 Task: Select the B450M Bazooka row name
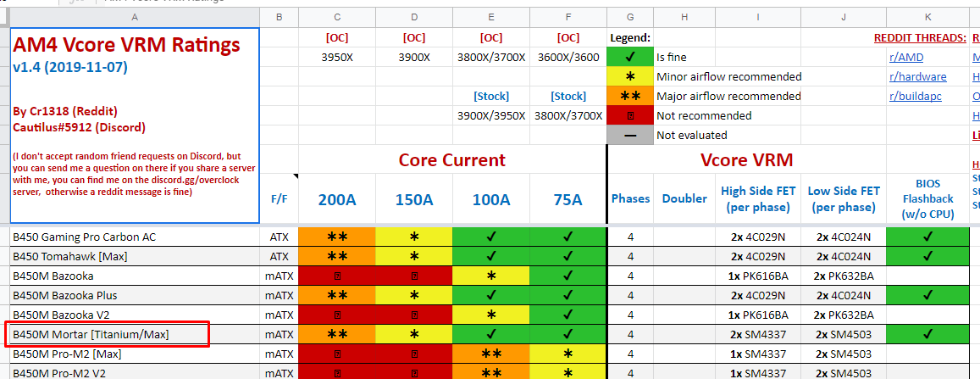[x=135, y=276]
